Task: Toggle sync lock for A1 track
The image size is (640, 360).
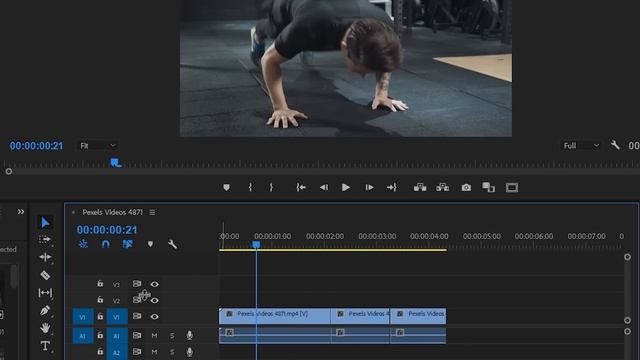Action: (x=137, y=335)
